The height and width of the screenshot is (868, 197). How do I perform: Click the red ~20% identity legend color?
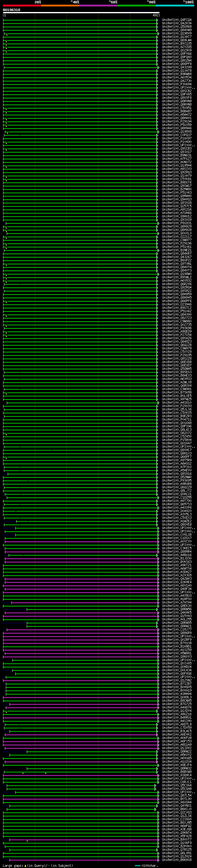click(x=22, y=6)
